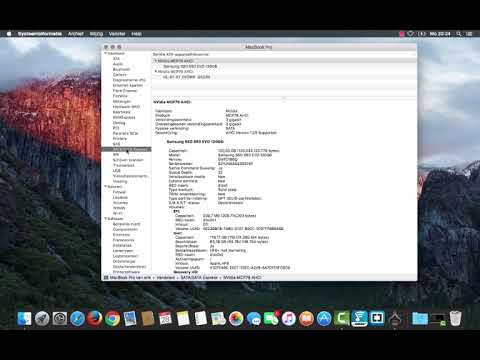This screenshot has height=360, width=480.
Task: Open iBooks from the Dock
Action: (306, 319)
